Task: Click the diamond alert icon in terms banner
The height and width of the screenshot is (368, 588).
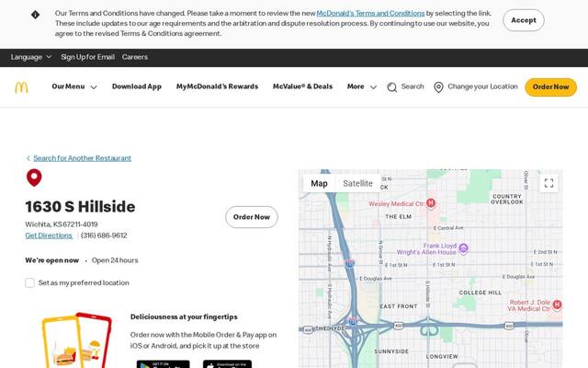Action: (x=35, y=15)
